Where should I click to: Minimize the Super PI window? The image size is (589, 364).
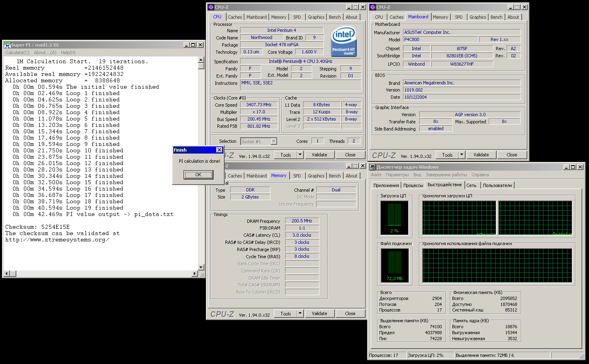[186, 45]
